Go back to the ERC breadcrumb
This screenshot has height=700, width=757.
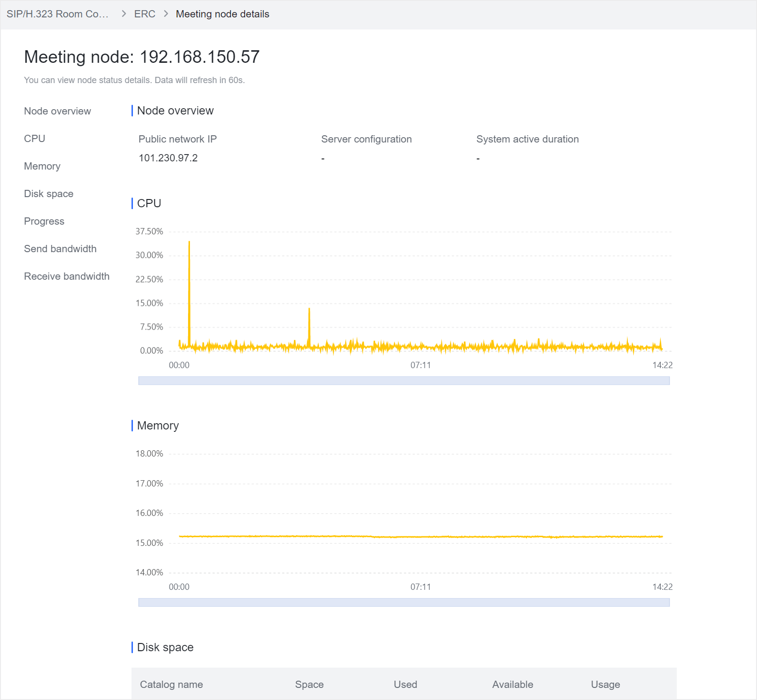click(145, 14)
